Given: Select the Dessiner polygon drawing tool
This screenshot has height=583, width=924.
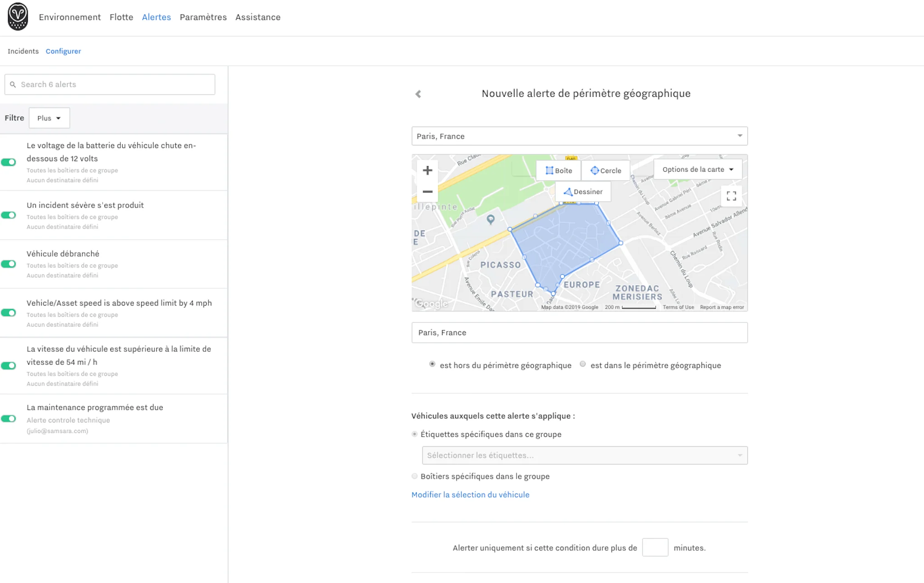Looking at the screenshot, I should 583,192.
